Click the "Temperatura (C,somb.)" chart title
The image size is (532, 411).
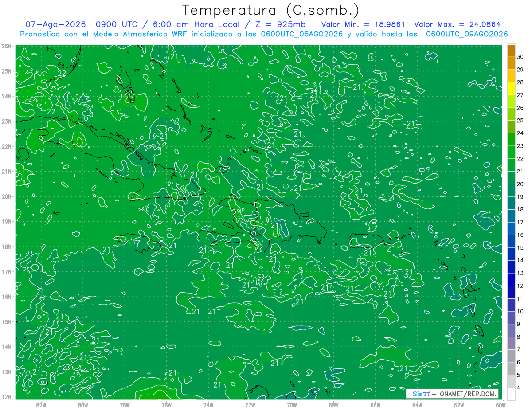click(x=270, y=10)
